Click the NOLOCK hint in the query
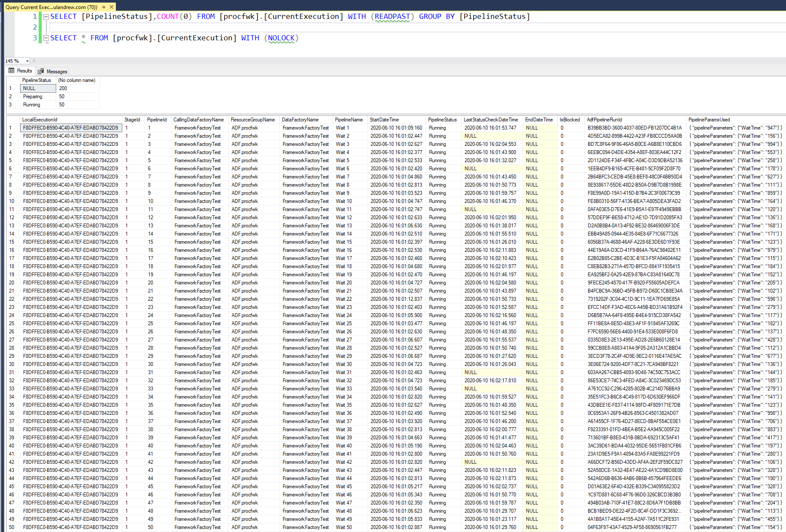The image size is (786, 532). [281, 38]
